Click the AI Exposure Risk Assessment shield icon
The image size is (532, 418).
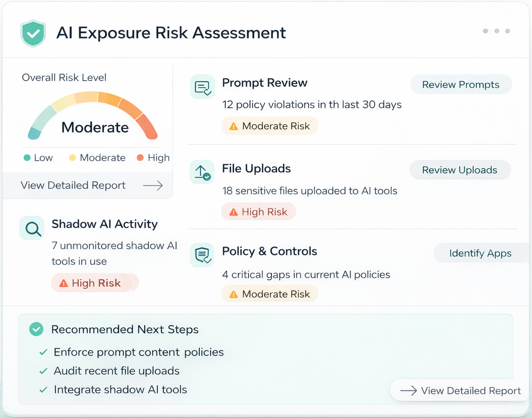click(32, 33)
